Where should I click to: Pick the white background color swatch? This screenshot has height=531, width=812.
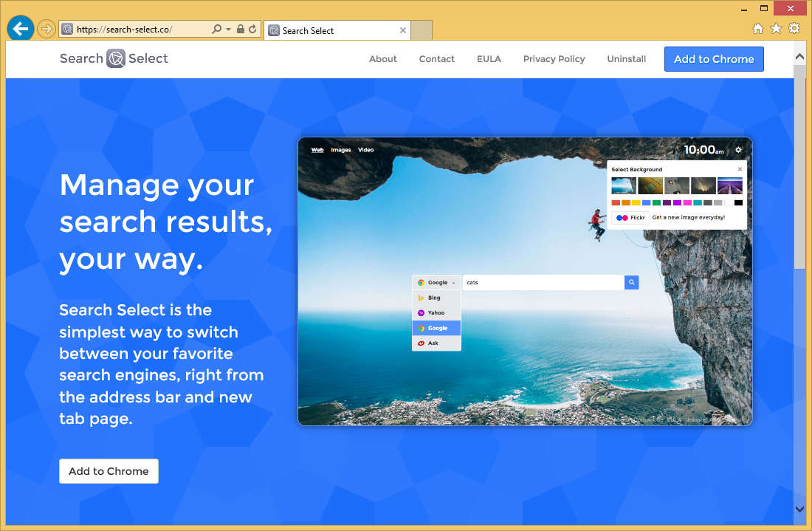tap(728, 202)
